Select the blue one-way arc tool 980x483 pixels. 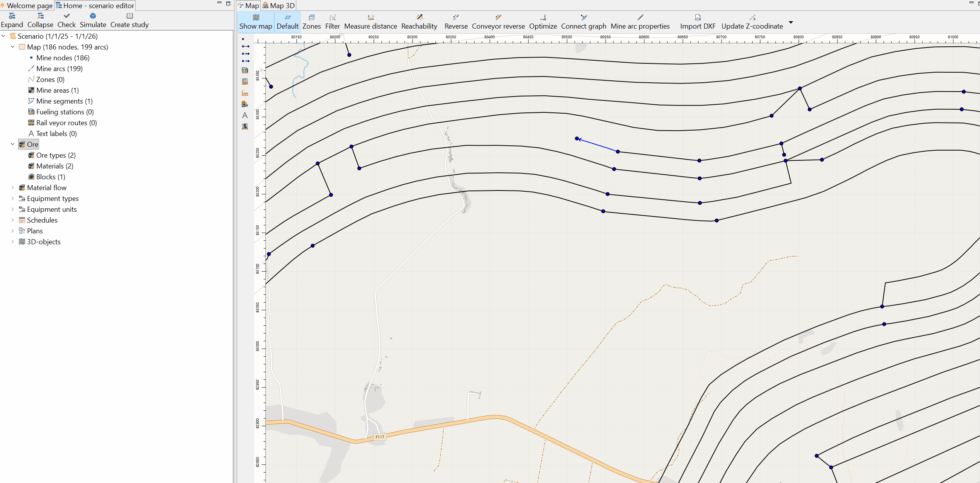[245, 61]
